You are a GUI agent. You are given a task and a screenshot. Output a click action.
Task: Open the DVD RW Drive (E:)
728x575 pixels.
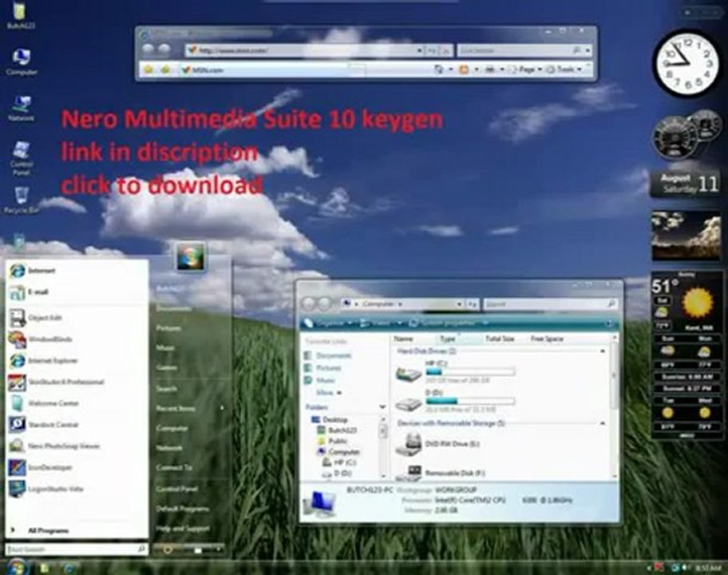pos(437,444)
